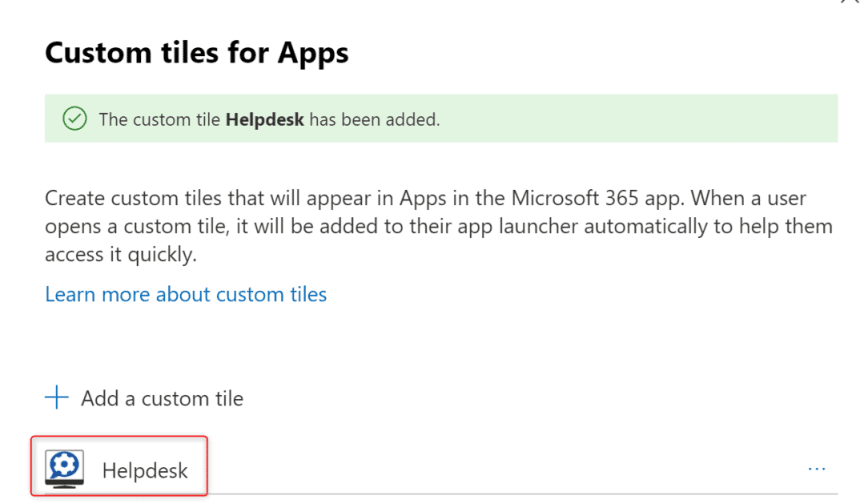Click the Add a custom tile button
868x504 pixels.
click(x=144, y=397)
